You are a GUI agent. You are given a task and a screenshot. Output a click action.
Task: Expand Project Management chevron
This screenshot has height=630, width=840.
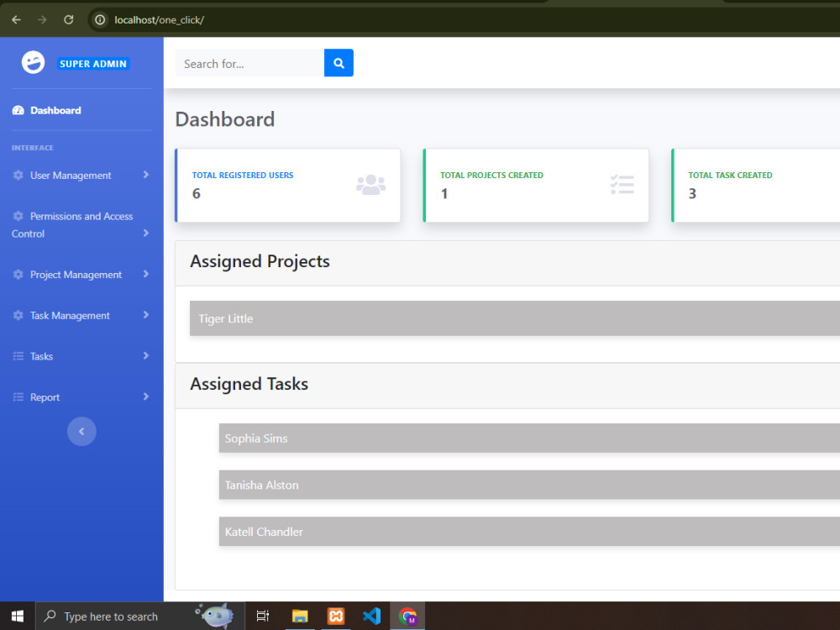(x=145, y=274)
